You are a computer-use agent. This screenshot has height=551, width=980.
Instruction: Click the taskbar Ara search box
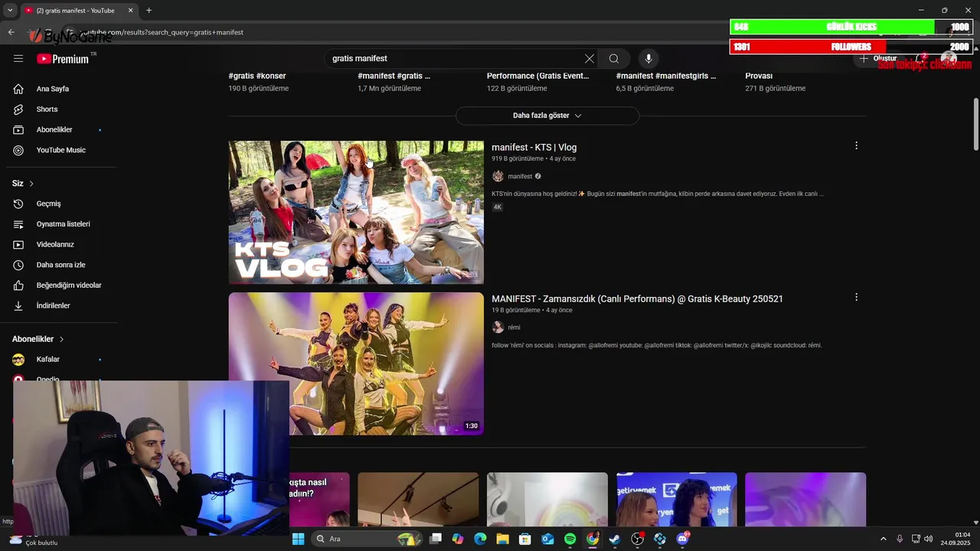coord(366,539)
